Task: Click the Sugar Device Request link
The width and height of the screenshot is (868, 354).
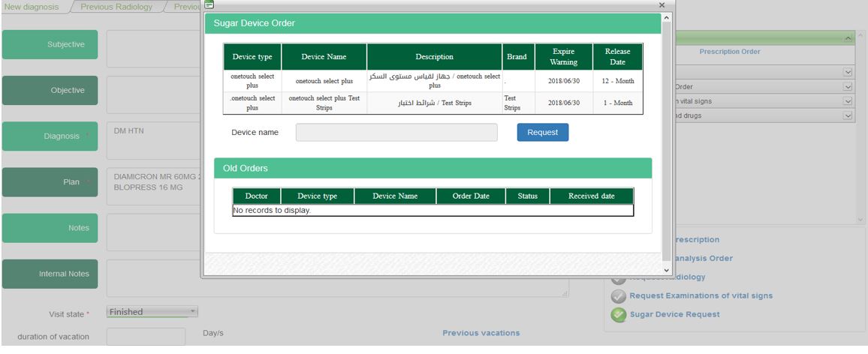Action: tap(674, 314)
